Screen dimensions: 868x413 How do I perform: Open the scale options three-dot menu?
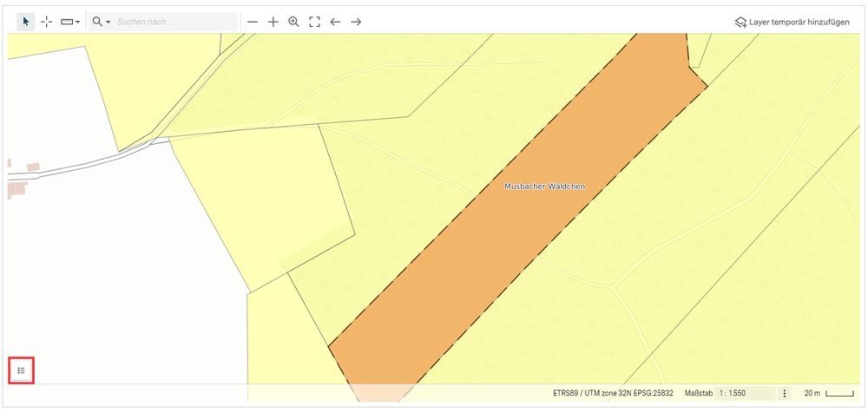[x=785, y=394]
